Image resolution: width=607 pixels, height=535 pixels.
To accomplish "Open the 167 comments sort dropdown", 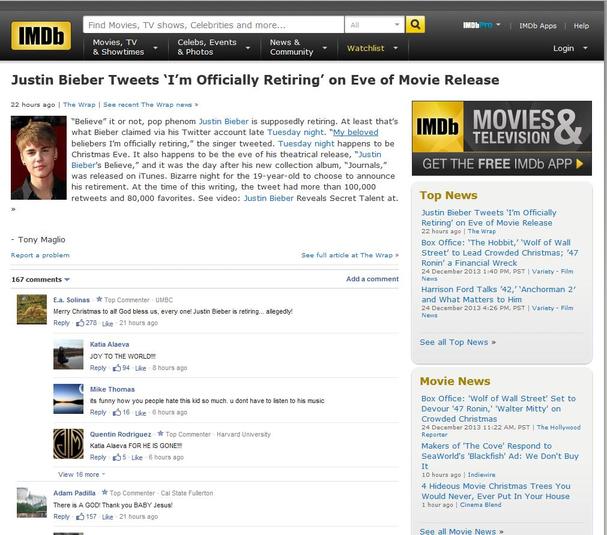I will click(40, 280).
